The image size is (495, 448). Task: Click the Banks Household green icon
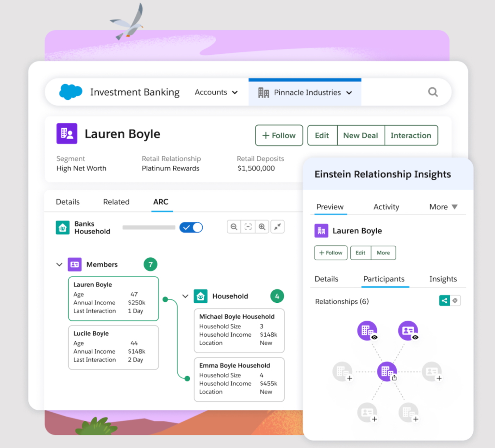(63, 228)
